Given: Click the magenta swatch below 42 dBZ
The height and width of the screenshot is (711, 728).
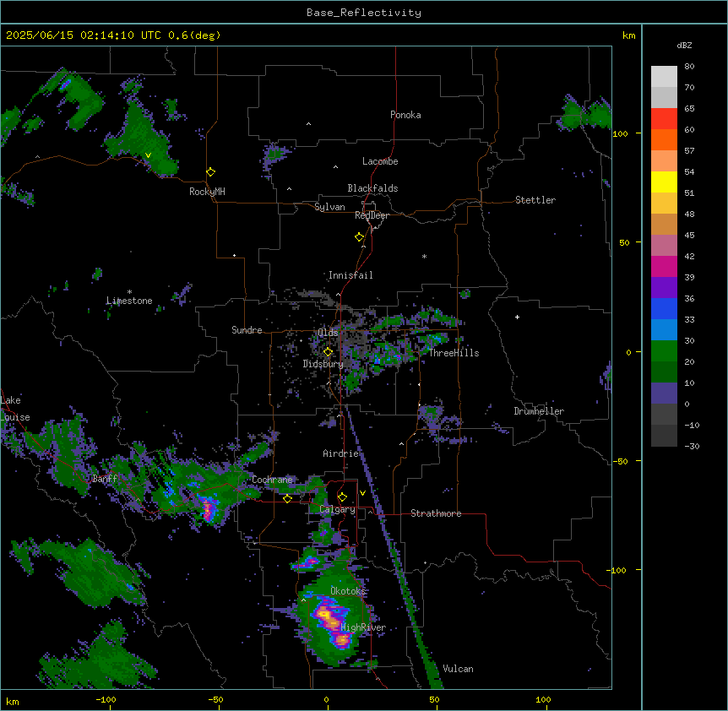Looking at the screenshot, I should 664,266.
